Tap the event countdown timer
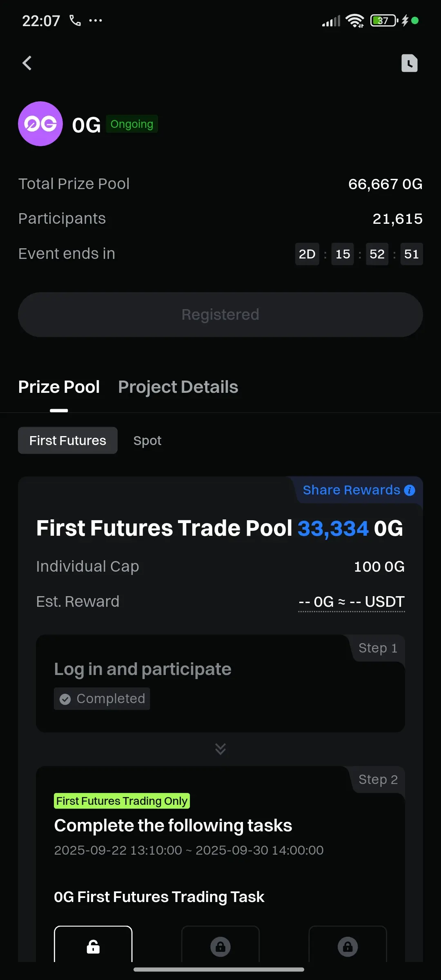 (359, 254)
